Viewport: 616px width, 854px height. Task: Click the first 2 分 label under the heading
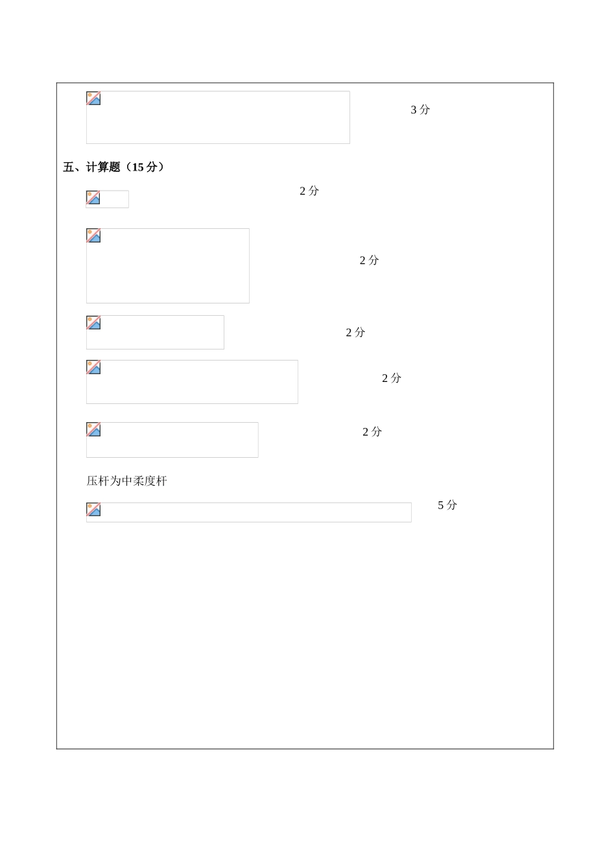(x=309, y=191)
